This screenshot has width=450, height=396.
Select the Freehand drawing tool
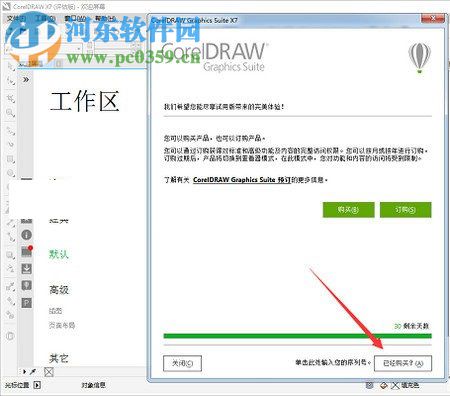click(x=11, y=131)
